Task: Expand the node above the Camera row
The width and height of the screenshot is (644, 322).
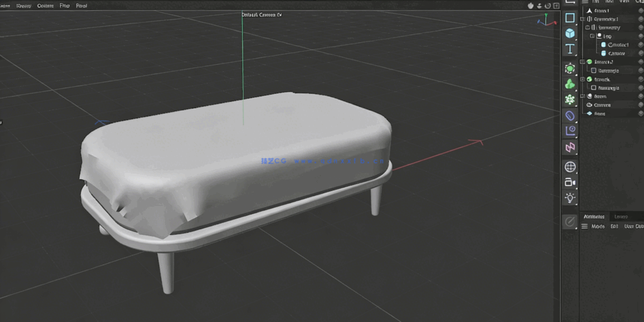Action: (x=583, y=97)
